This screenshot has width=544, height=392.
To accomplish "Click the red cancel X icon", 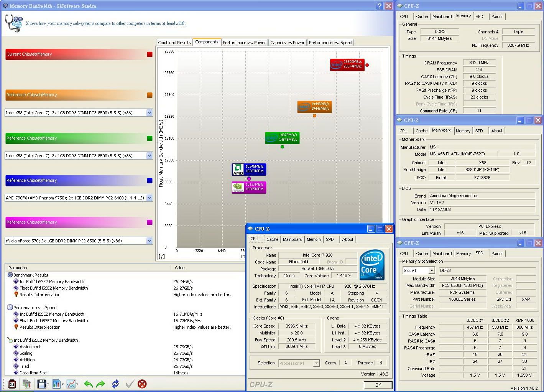I will pyautogui.click(x=142, y=384).
